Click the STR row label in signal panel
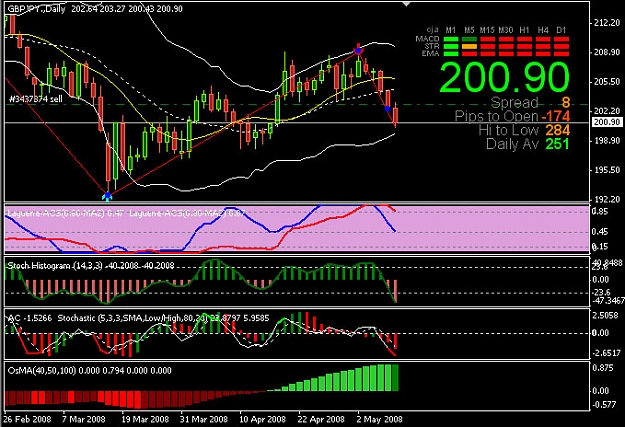This screenshot has width=625, height=427. click(432, 46)
